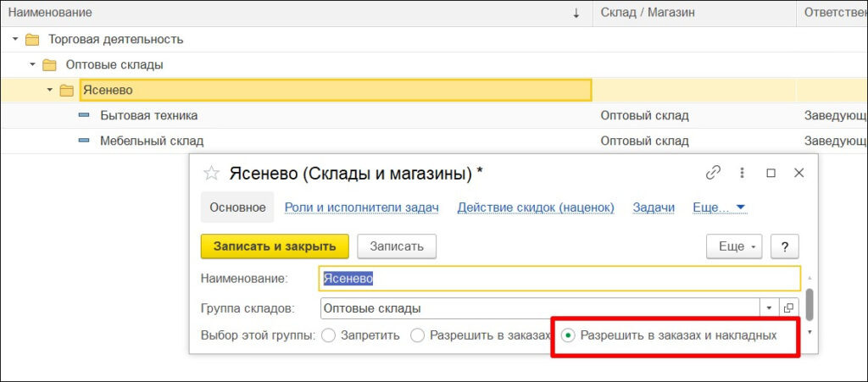
Task: Select the Мебельный склад row
Action: [434, 141]
